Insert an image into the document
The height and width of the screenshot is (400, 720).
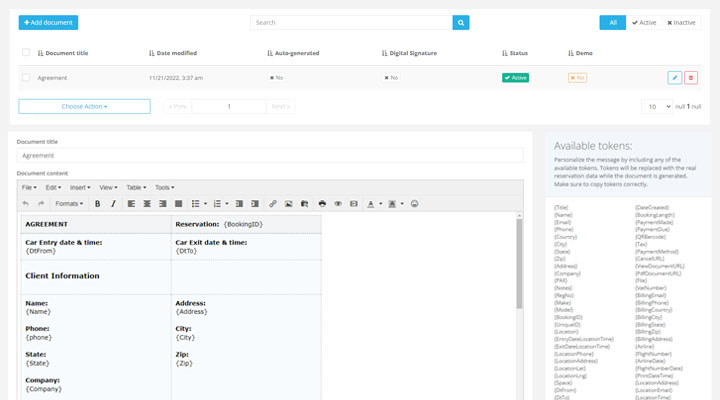(x=288, y=203)
